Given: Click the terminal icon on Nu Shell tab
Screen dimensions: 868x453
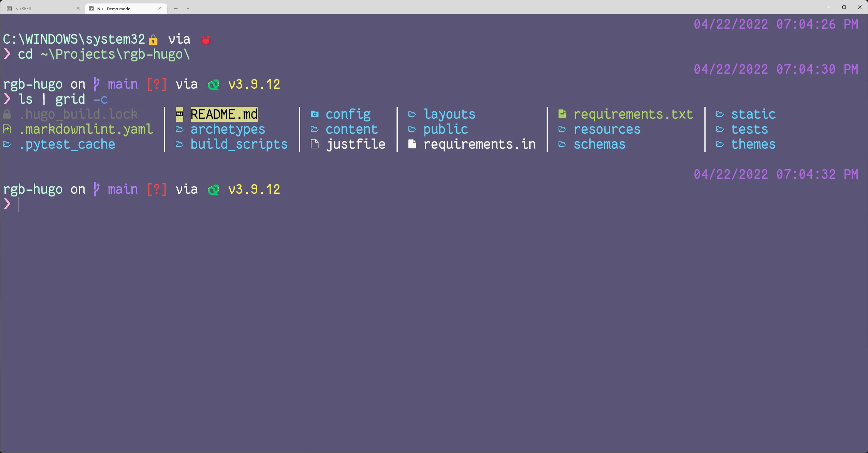Looking at the screenshot, I should 9,9.
